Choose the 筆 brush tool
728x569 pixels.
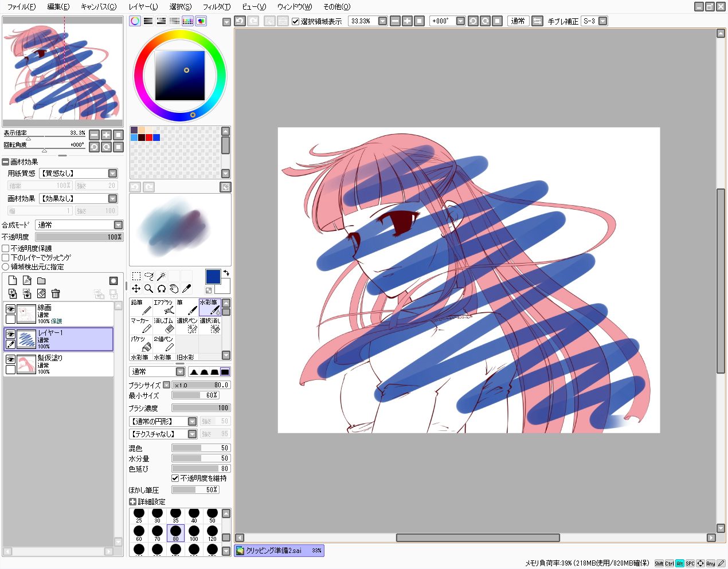pyautogui.click(x=187, y=307)
